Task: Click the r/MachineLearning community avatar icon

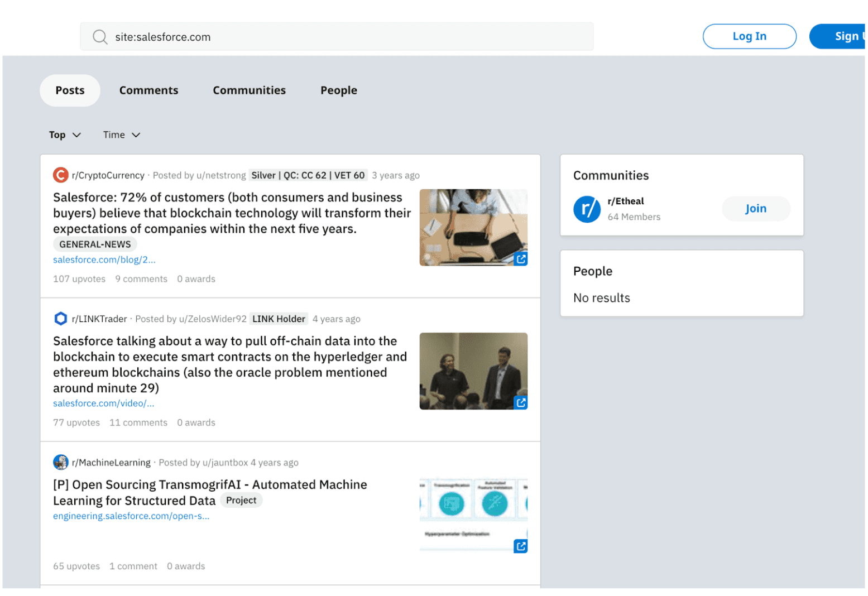Action: tap(60, 462)
